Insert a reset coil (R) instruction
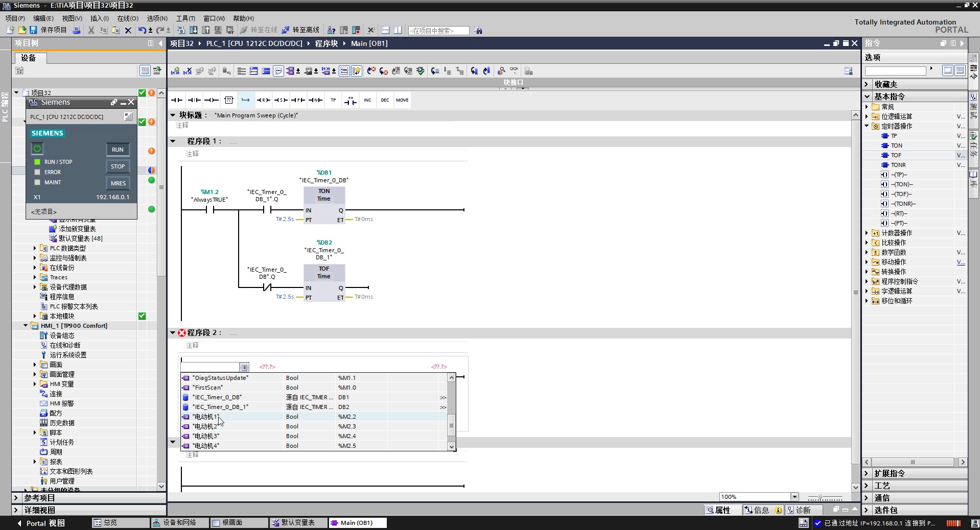This screenshot has width=980, height=530. tap(263, 100)
